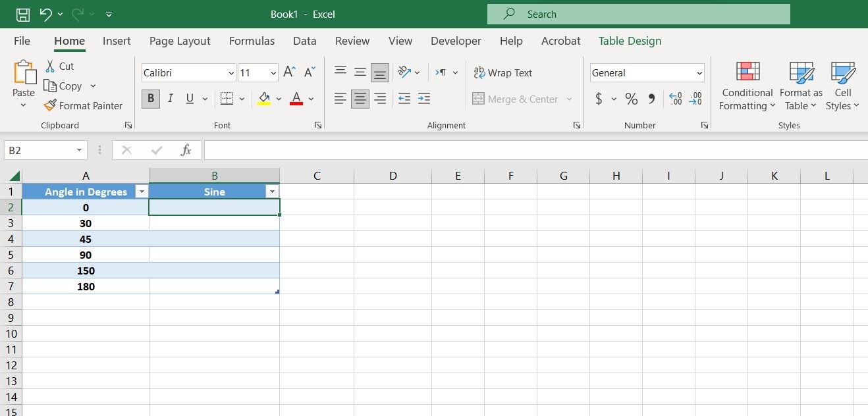Click the Redo arrow icon

pyautogui.click(x=77, y=14)
